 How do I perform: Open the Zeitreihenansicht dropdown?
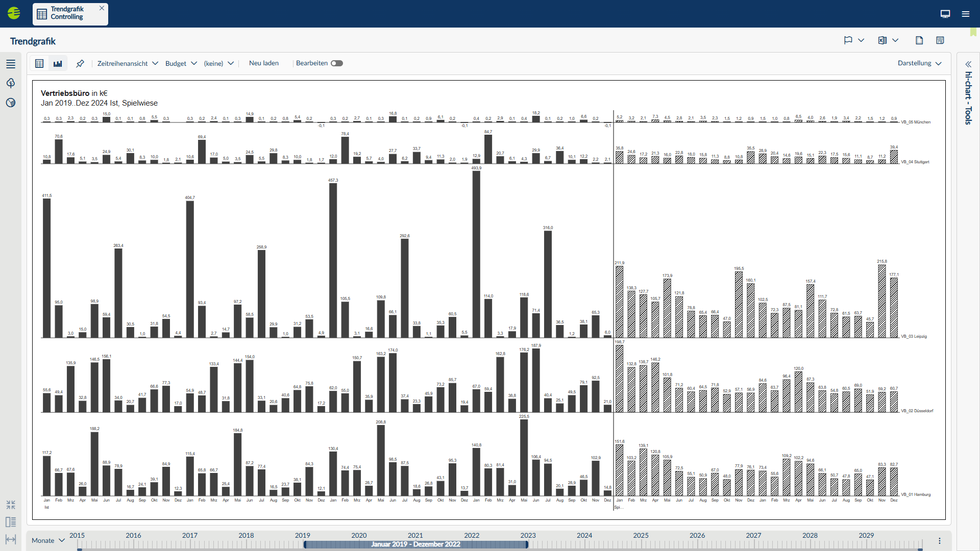(128, 63)
